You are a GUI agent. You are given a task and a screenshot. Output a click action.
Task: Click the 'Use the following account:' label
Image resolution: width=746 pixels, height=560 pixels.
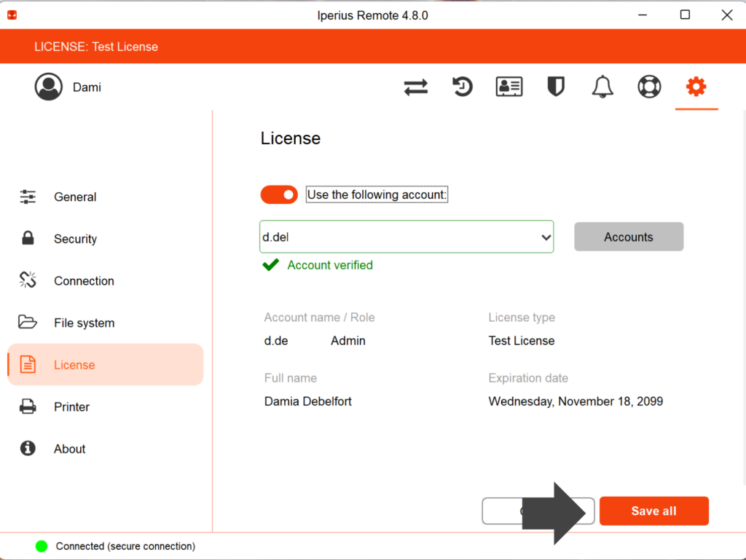pyautogui.click(x=377, y=194)
